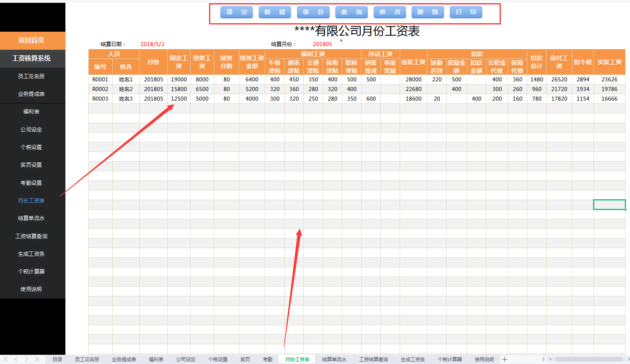Image resolution: width=630 pixels, height=364 pixels.
Task: Open 返回首页 in the sidebar
Action: tap(31, 40)
